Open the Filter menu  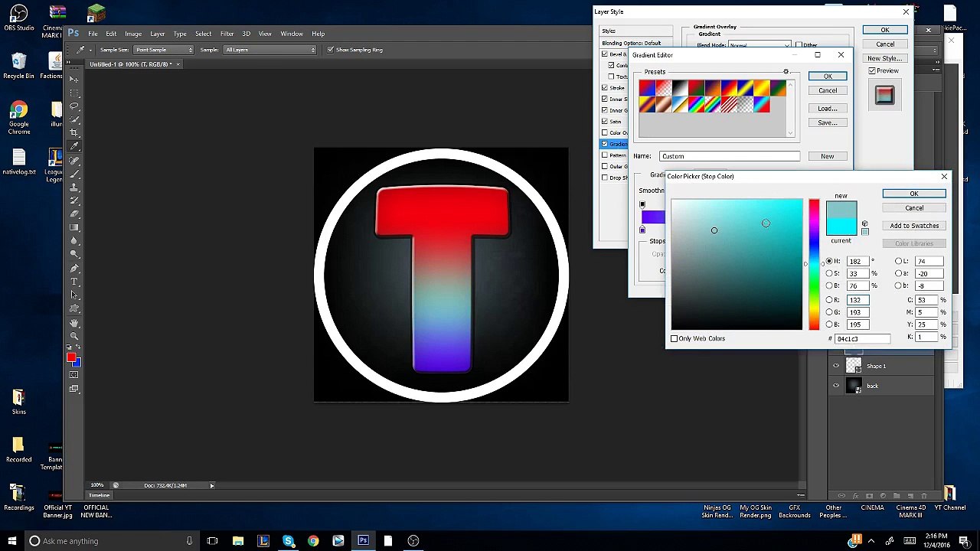(x=227, y=34)
